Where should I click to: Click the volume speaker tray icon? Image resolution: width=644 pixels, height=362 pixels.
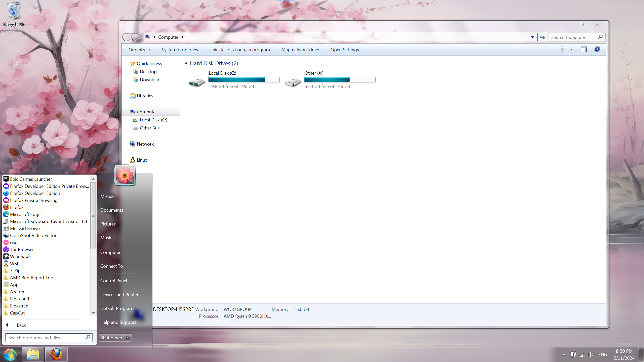pos(591,354)
